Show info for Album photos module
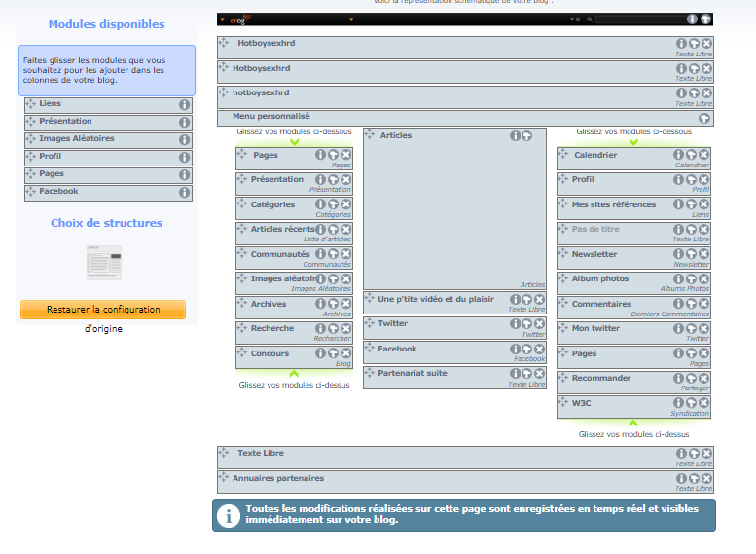Viewport: 756px width, 554px height. [679, 278]
